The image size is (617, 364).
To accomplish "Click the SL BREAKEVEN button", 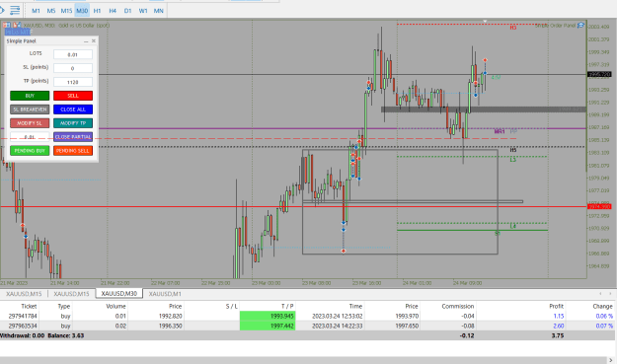I will tap(30, 109).
